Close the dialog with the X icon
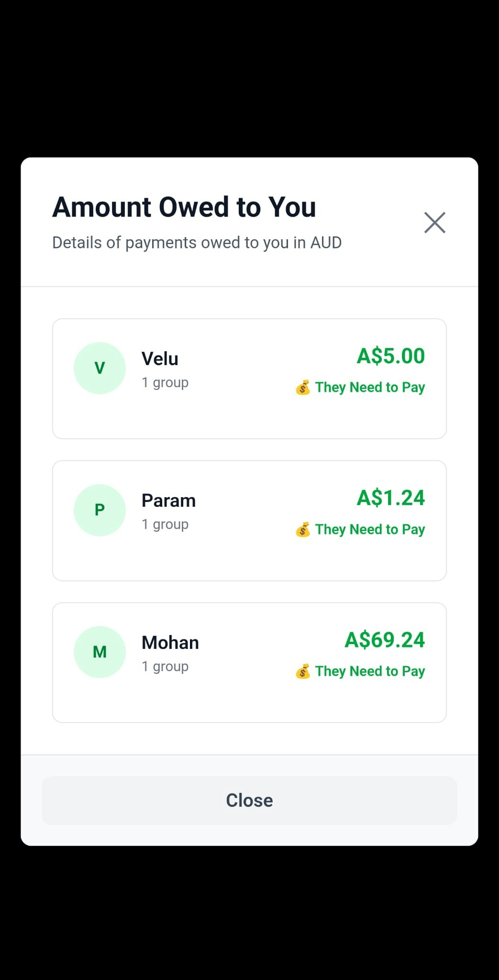The width and height of the screenshot is (499, 980). point(434,223)
